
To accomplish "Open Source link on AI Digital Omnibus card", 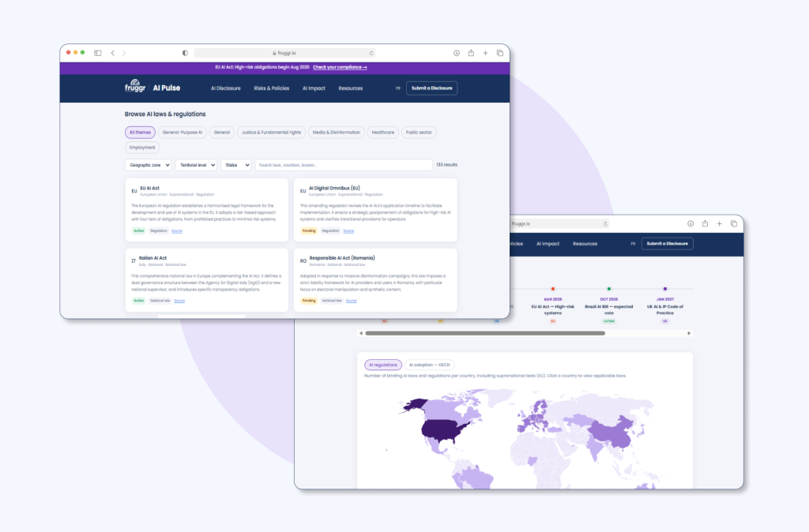I will (x=348, y=231).
